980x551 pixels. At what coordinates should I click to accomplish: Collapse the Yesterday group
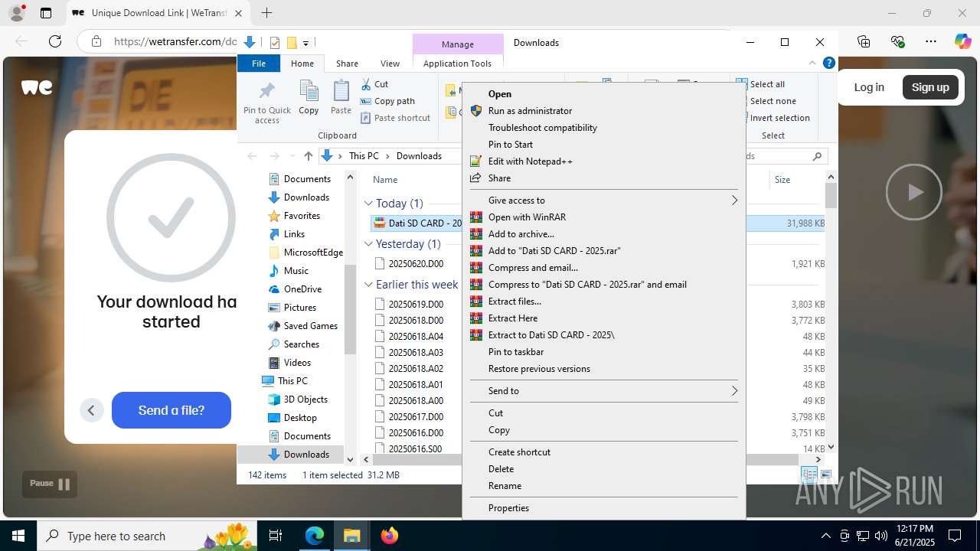368,244
